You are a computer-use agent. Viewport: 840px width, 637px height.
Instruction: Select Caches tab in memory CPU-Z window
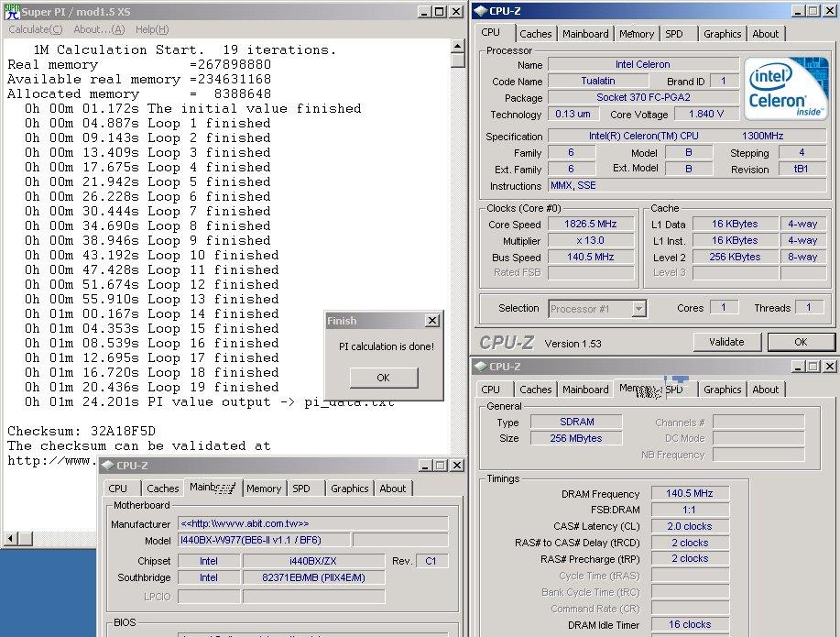coord(535,390)
